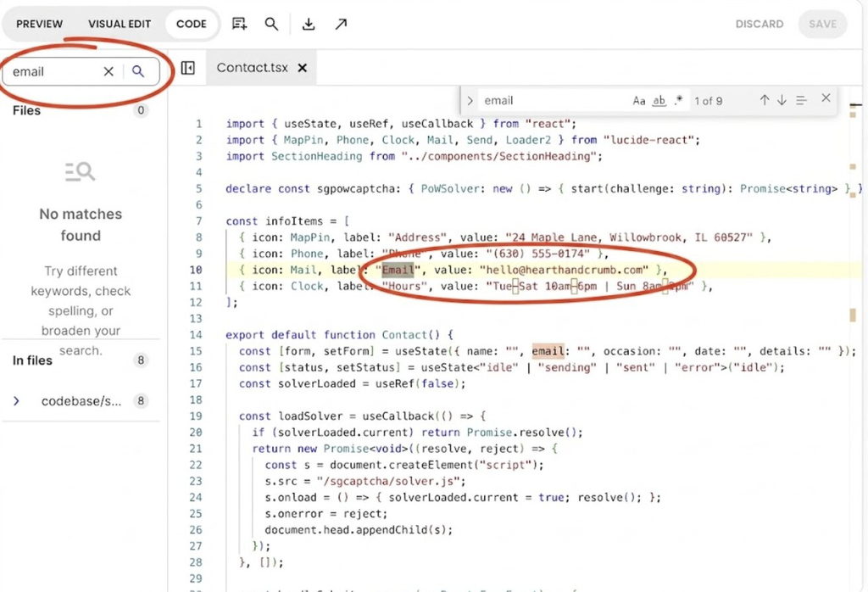Go to previous match with up arrow
The image size is (868, 592).
click(765, 100)
